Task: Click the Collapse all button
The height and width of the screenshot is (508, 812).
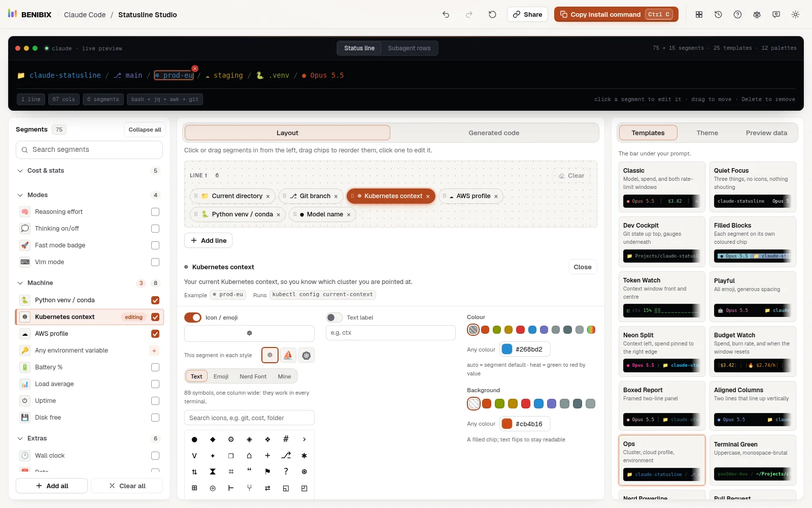Action: tap(145, 130)
